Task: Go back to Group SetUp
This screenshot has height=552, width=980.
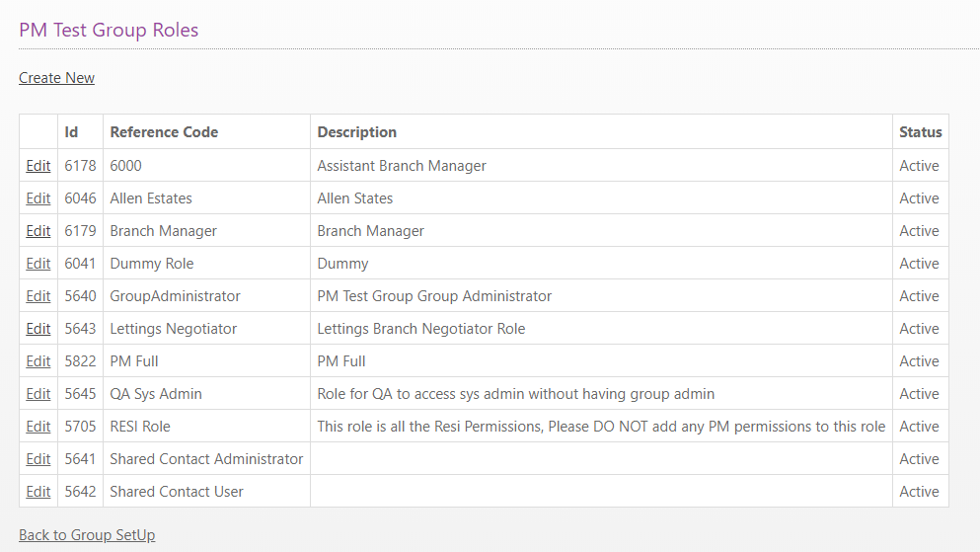Action: (87, 535)
